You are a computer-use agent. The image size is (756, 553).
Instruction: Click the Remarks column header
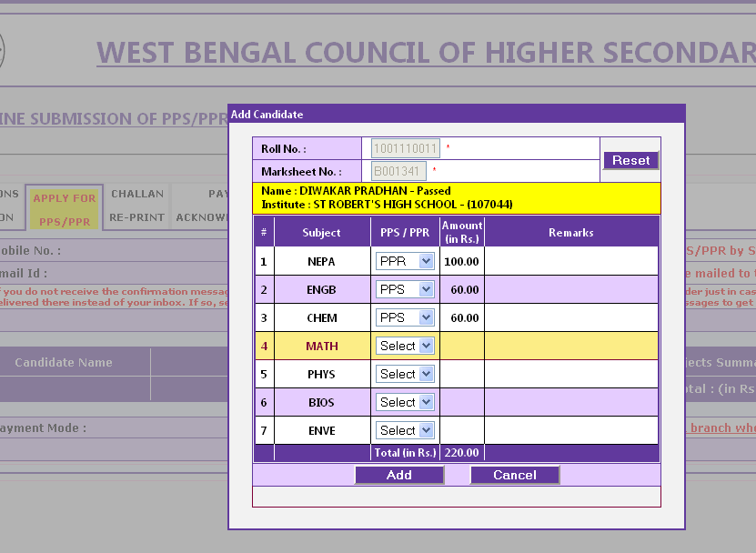[x=570, y=232]
